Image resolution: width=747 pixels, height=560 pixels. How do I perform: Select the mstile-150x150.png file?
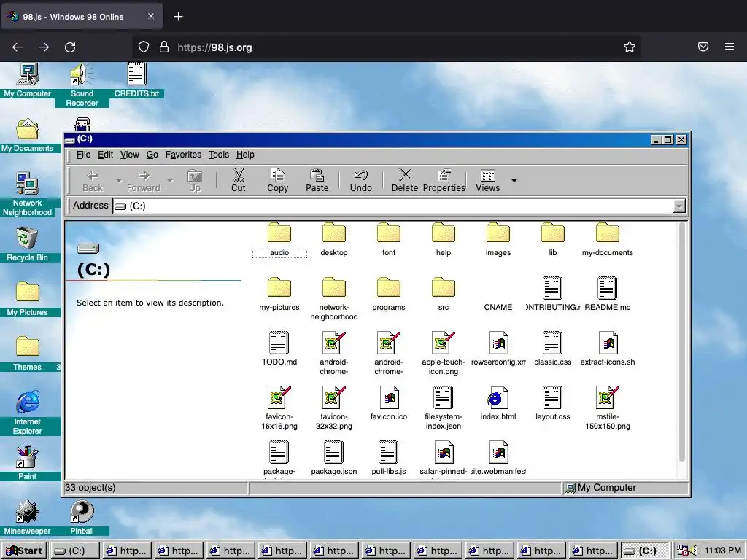click(608, 408)
